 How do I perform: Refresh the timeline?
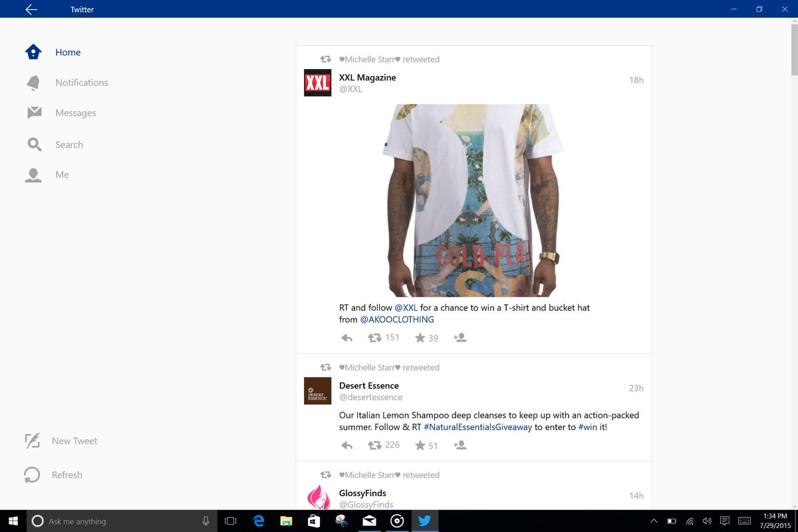(x=67, y=475)
